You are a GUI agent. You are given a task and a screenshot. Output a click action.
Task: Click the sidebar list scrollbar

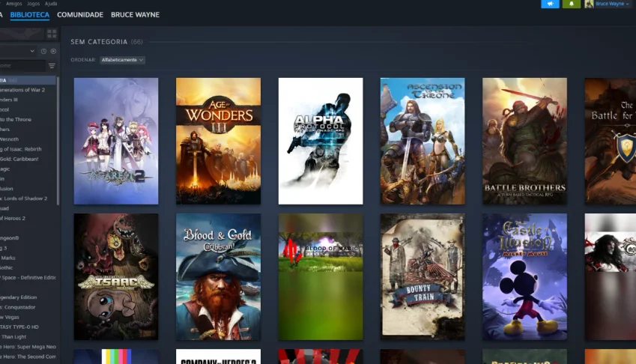tap(58, 141)
